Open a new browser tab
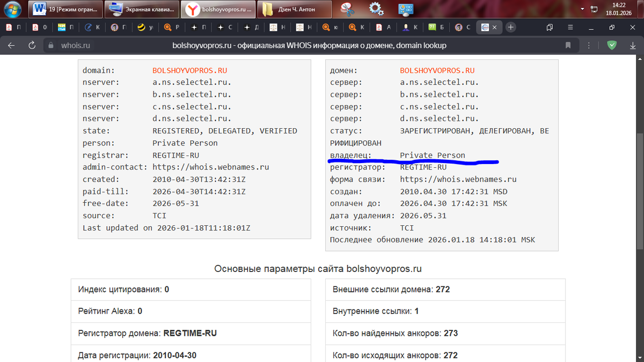644x362 pixels. click(511, 27)
